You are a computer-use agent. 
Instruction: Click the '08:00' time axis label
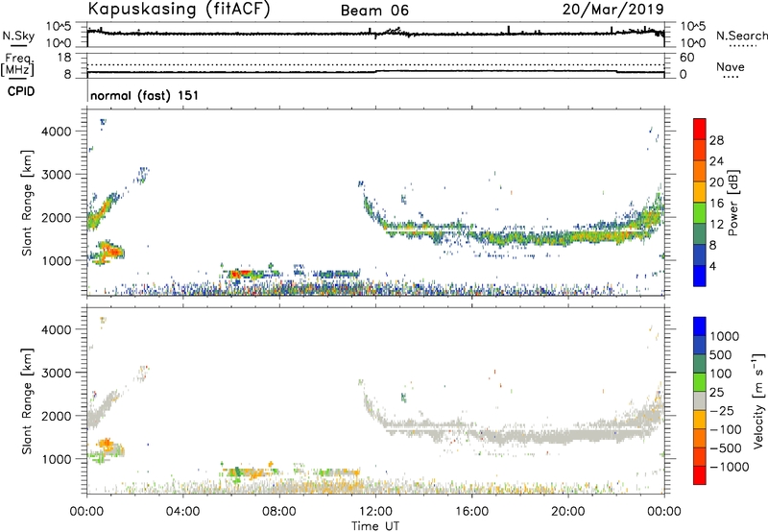click(279, 512)
